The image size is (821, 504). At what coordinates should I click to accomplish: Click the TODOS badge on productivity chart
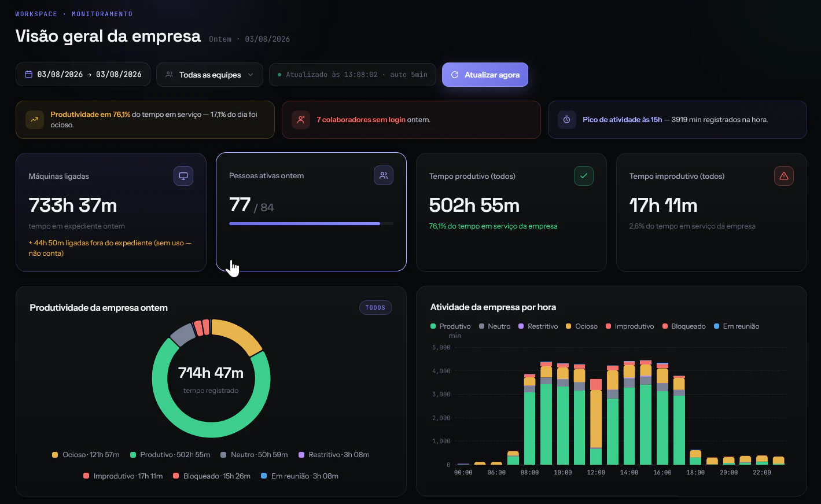(x=375, y=308)
